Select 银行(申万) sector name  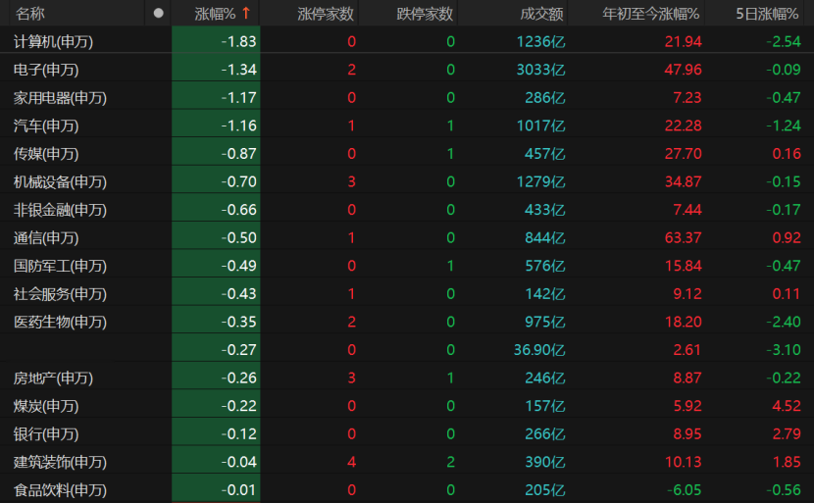[46, 434]
